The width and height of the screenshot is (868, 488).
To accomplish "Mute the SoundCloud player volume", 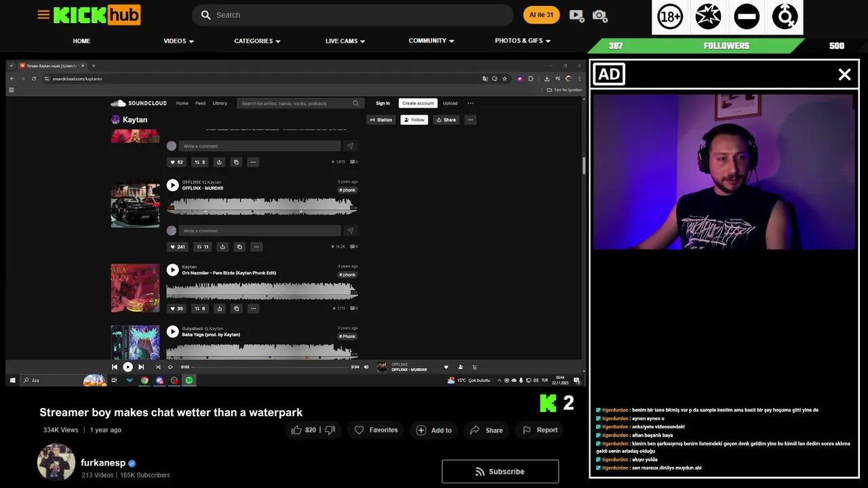I will [x=366, y=367].
